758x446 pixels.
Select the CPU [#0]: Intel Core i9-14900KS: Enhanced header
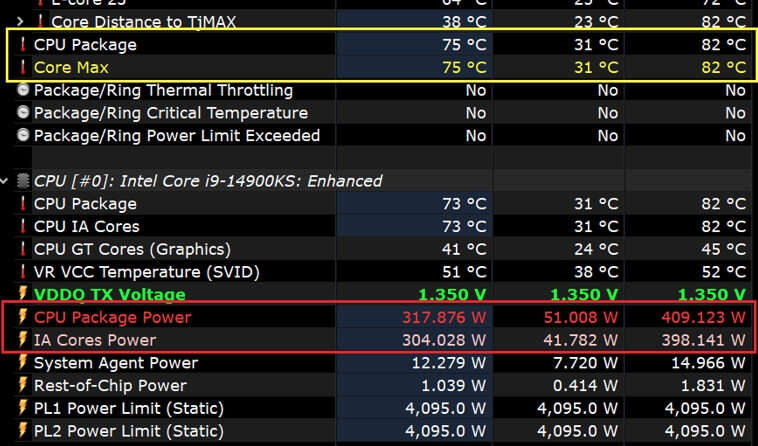coord(208,181)
